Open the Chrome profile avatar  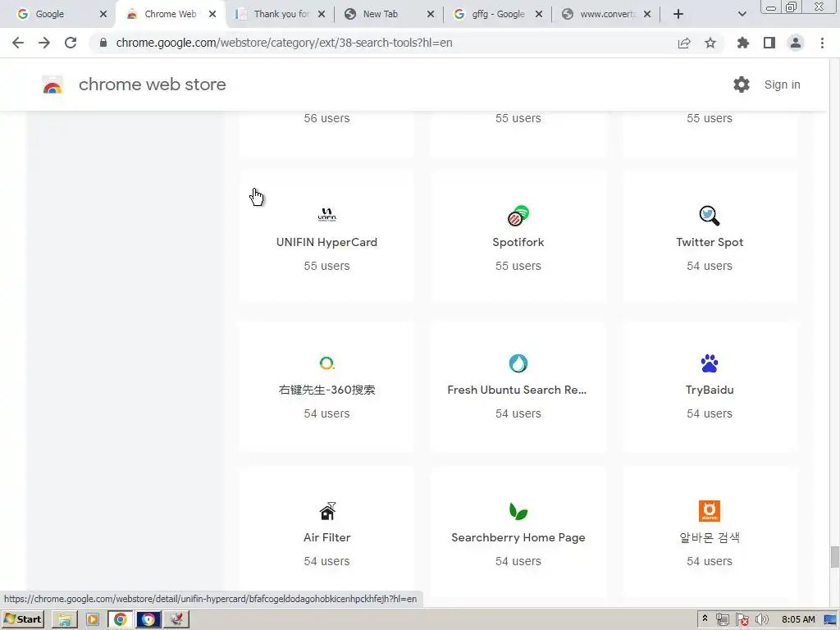point(796,43)
